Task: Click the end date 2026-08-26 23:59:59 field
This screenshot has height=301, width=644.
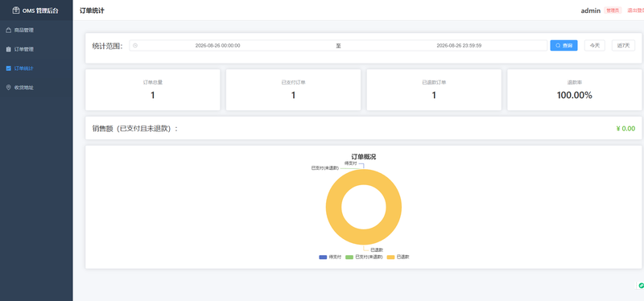Action: (x=459, y=46)
